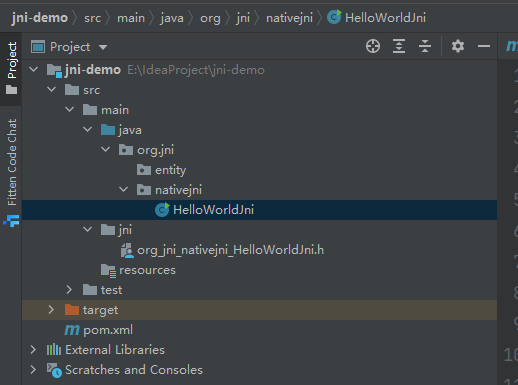This screenshot has width=518, height=385.
Task: Expand the test folder chevron
Action: point(69,289)
